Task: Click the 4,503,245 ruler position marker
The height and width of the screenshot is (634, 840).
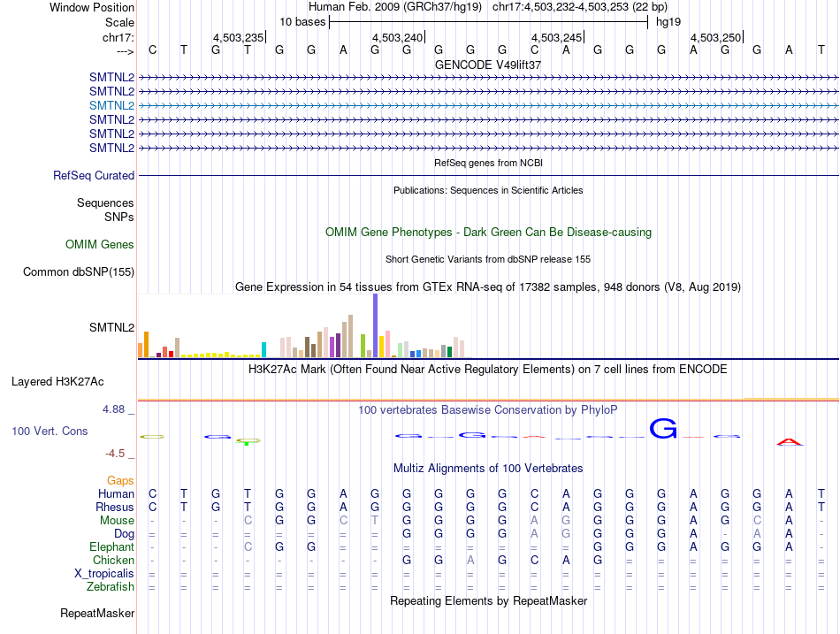Action: (x=557, y=37)
